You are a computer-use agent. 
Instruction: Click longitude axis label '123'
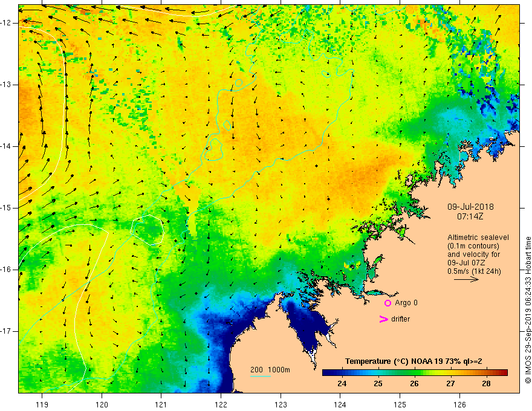[281, 404]
